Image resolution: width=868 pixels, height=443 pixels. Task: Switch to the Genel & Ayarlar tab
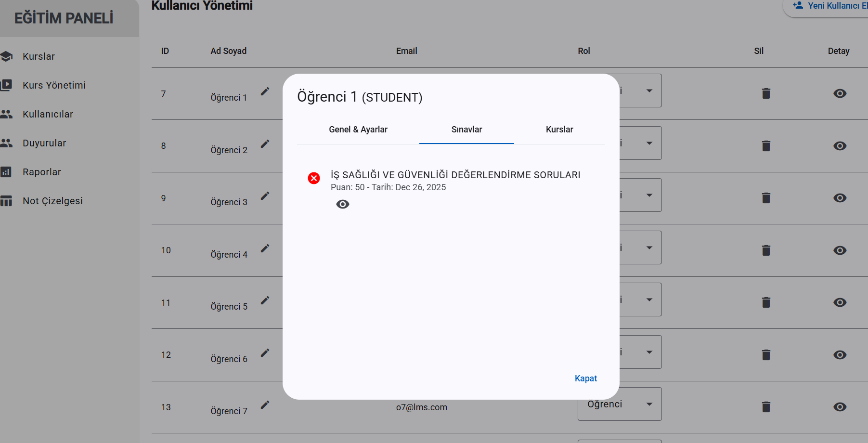point(358,130)
